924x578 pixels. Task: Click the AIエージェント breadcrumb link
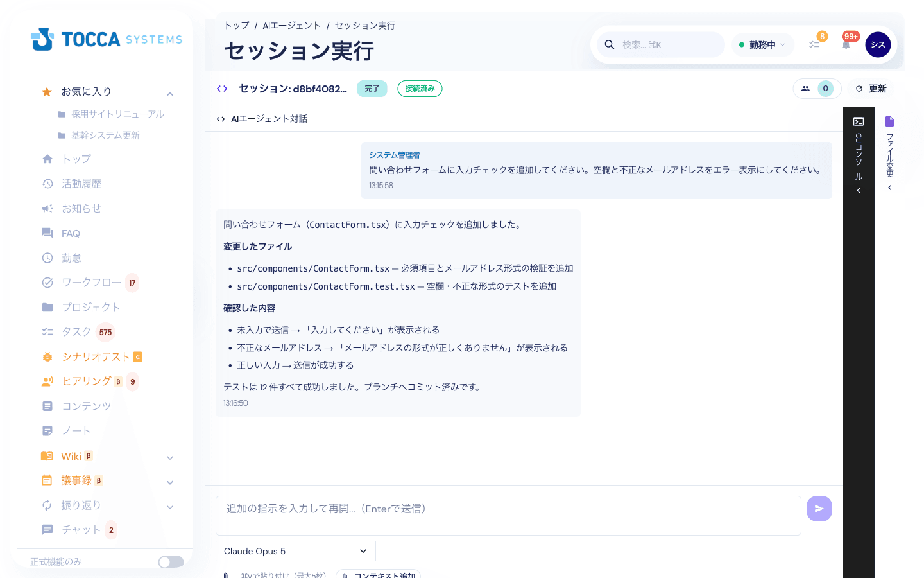(291, 26)
